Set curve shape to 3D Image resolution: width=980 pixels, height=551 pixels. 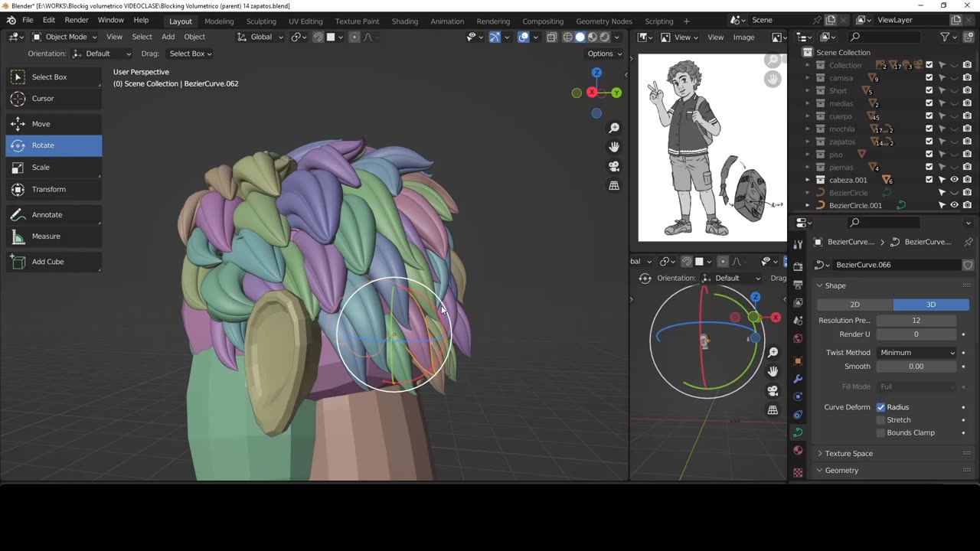(x=931, y=305)
